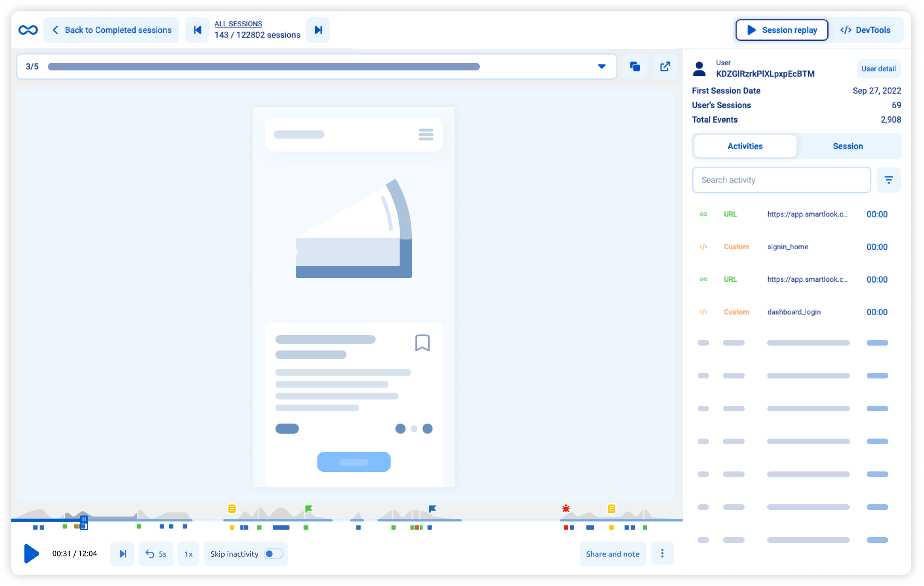
Task: Open User detail
Action: (878, 69)
